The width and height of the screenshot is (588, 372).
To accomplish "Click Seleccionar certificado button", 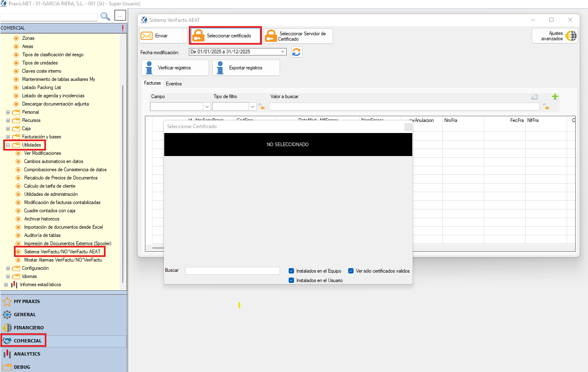I will point(225,36).
